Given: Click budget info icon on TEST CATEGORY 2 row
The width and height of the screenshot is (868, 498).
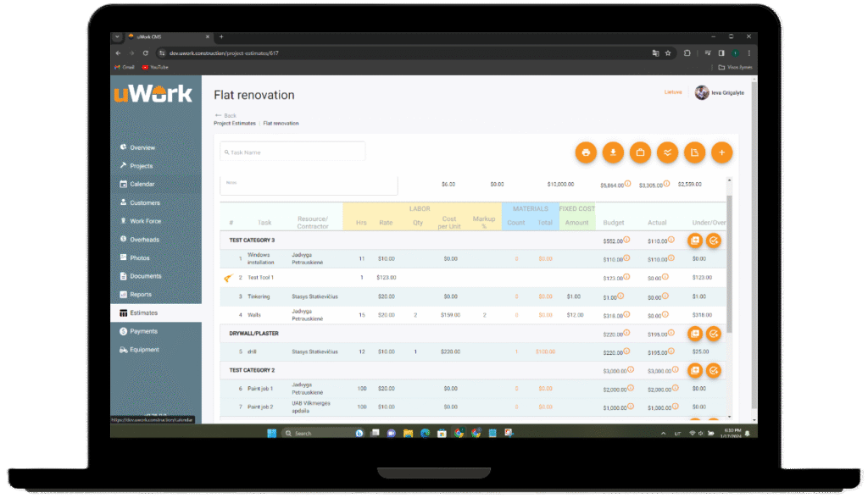Looking at the screenshot, I should pos(629,370).
